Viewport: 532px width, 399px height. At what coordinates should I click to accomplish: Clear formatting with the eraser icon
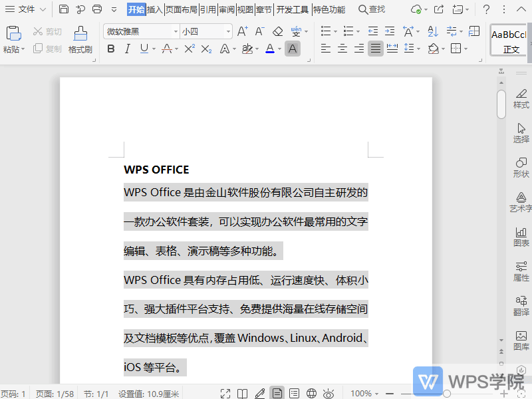[x=276, y=32]
